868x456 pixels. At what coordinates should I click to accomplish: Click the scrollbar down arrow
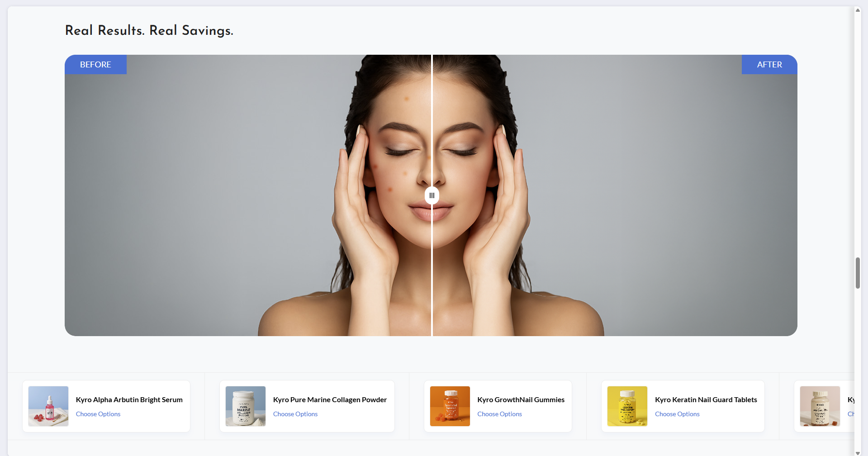pyautogui.click(x=858, y=453)
